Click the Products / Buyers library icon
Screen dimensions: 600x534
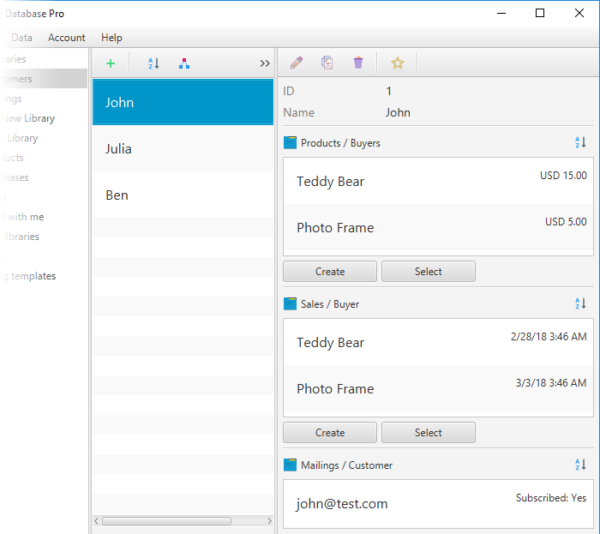point(290,143)
